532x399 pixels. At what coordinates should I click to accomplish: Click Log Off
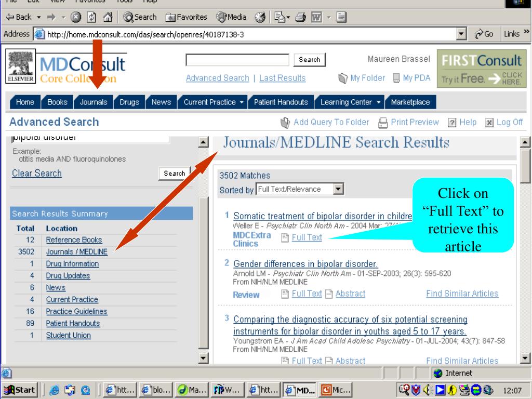(504, 123)
